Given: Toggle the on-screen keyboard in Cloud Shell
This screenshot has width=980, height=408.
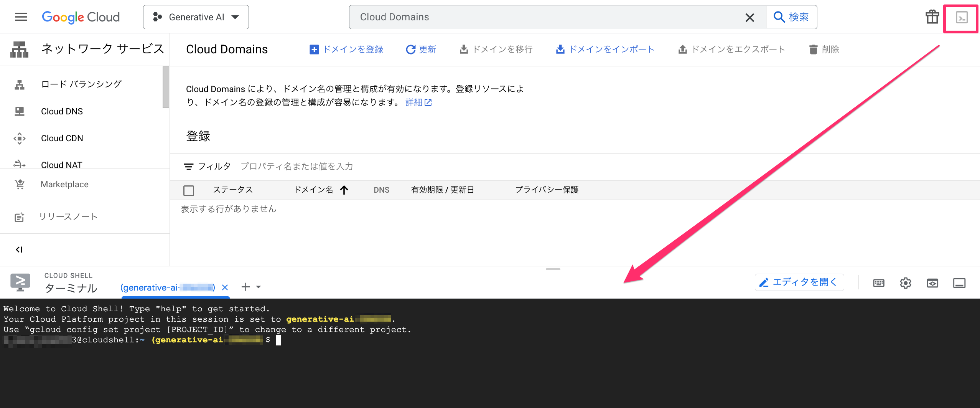Looking at the screenshot, I should coord(878,283).
